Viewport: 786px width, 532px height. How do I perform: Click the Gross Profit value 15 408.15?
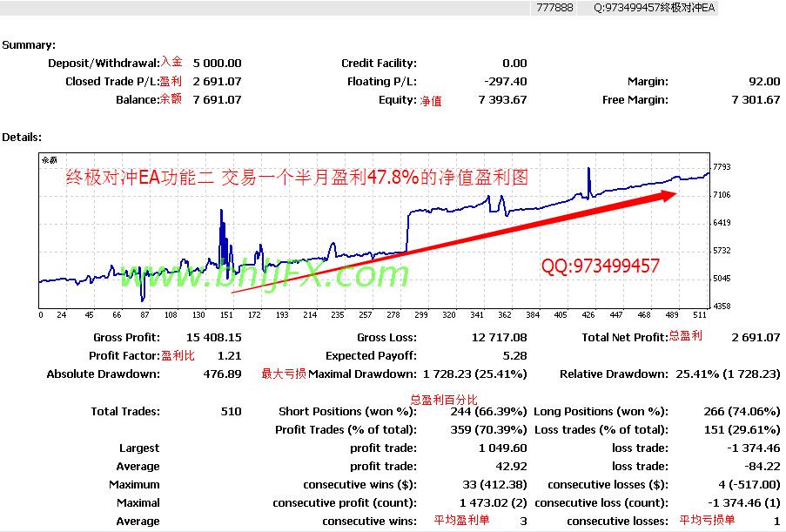(213, 338)
